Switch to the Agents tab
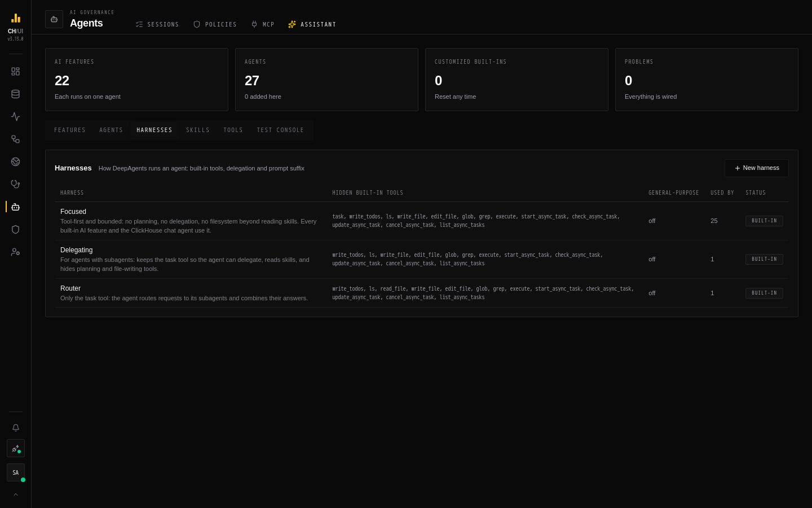812x508 pixels. point(111,130)
